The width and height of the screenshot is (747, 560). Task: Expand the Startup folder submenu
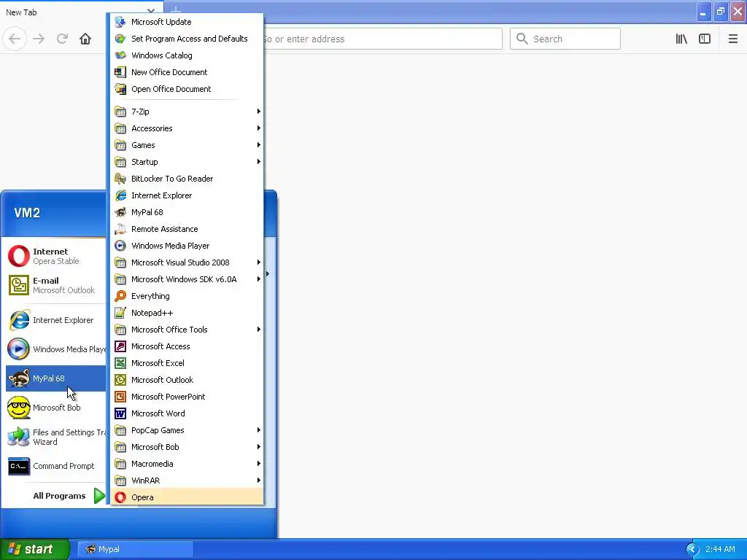click(x=187, y=162)
